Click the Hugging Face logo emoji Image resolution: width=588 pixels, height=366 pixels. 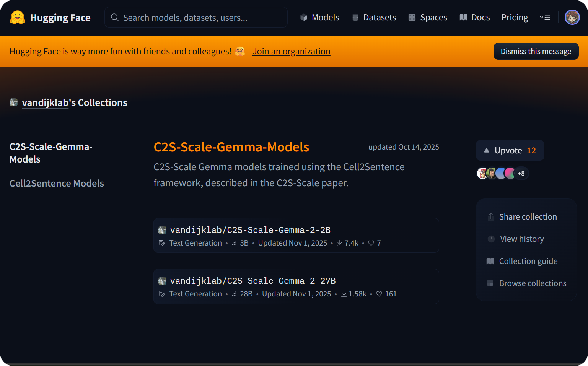(x=18, y=18)
